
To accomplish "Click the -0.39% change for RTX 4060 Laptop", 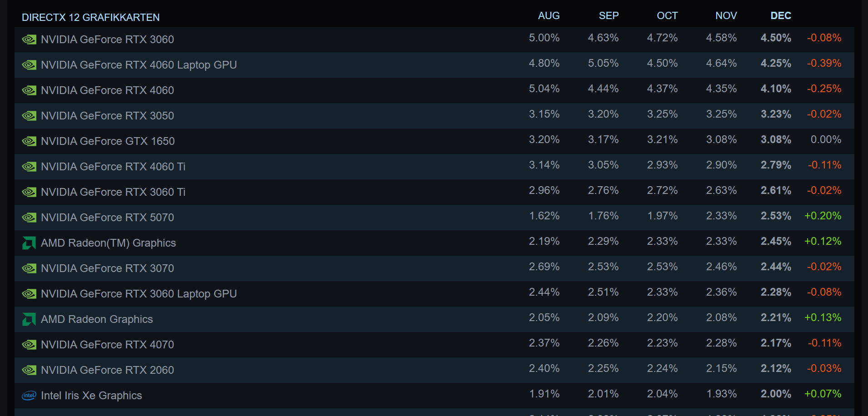I will click(824, 63).
